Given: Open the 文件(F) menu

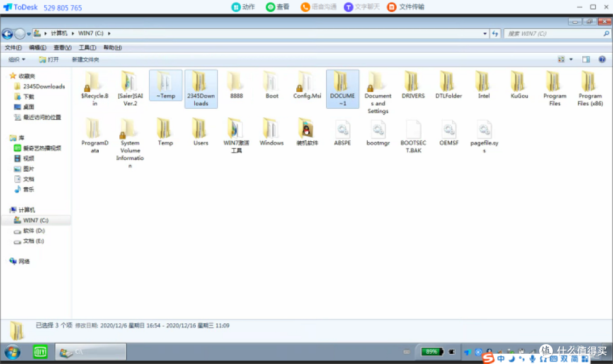Looking at the screenshot, I should [x=13, y=48].
